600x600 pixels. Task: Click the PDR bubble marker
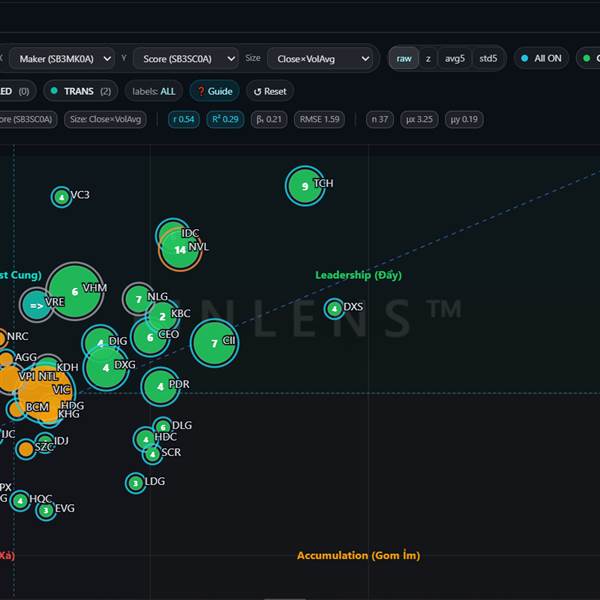160,386
